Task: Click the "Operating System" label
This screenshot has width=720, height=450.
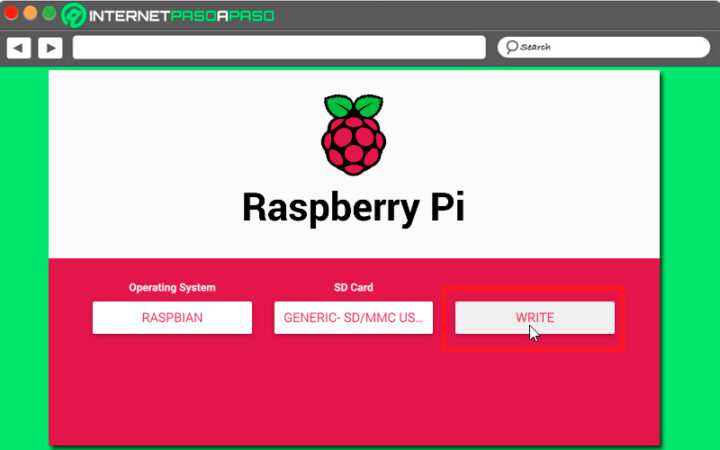Action: pos(172,287)
